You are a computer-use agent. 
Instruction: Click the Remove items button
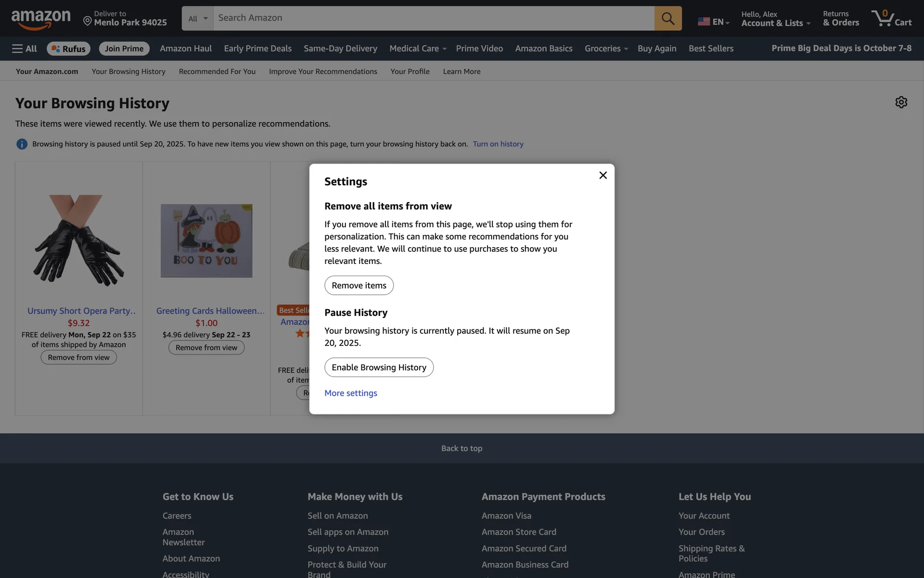[x=359, y=286]
